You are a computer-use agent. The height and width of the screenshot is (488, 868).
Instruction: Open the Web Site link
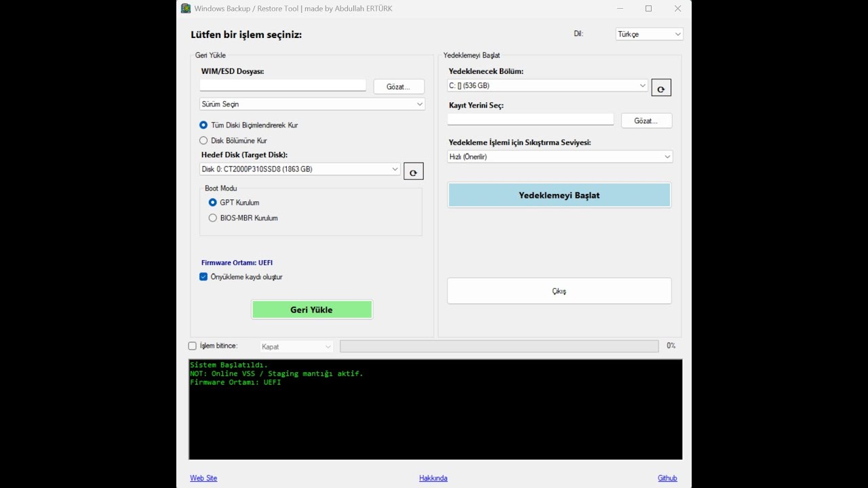[x=203, y=478]
